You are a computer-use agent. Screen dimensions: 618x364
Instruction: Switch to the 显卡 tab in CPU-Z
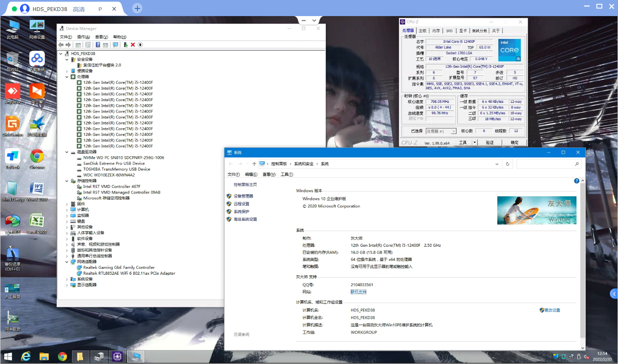[x=463, y=31]
